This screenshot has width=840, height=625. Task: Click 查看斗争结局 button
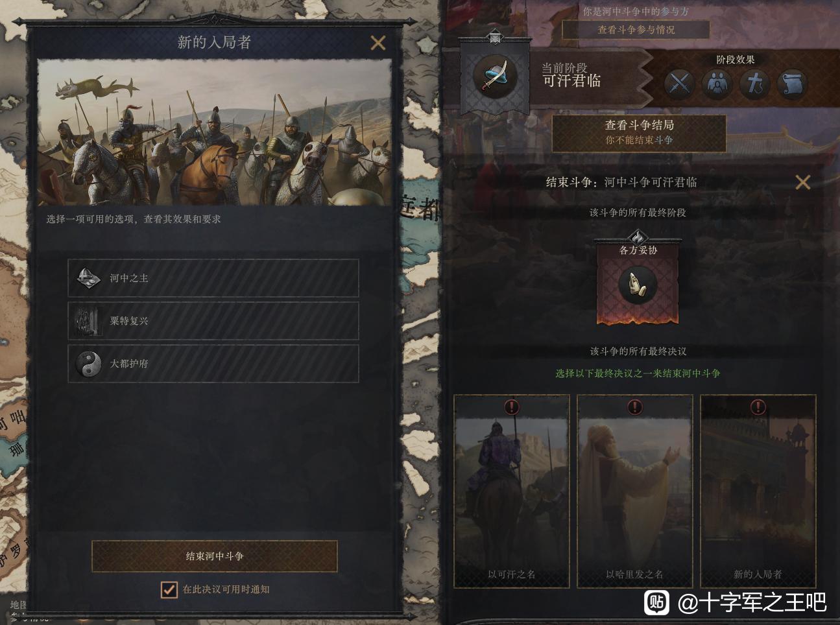[x=639, y=133]
